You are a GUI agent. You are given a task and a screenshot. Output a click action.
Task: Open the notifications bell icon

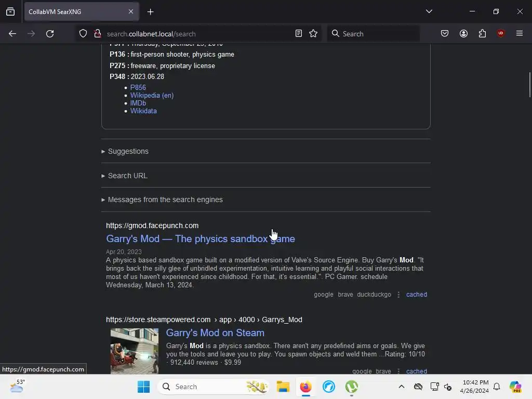[497, 387]
